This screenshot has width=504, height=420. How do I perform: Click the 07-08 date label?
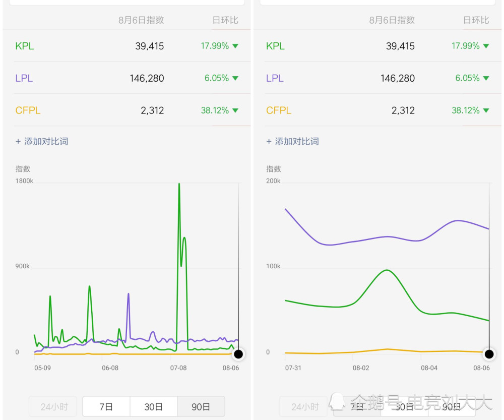(178, 368)
